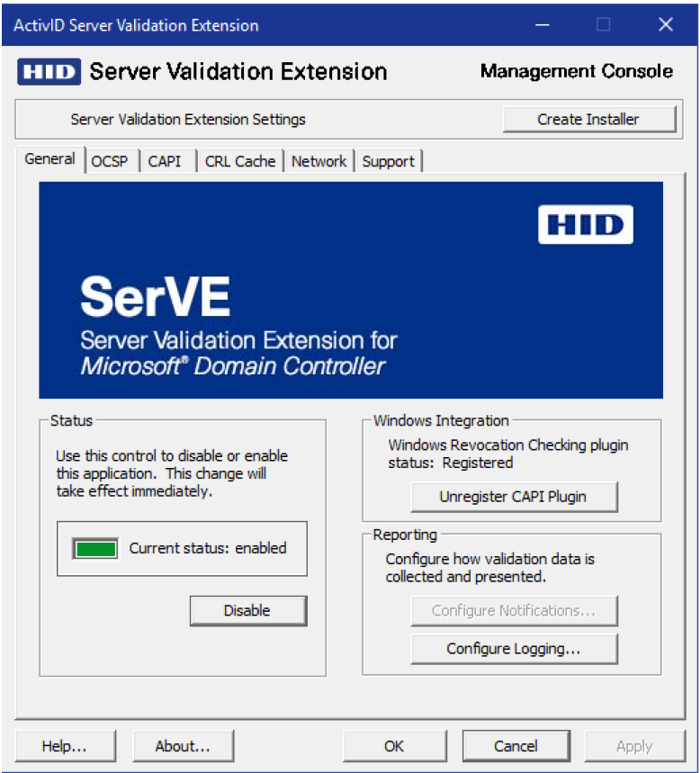700x773 pixels.
Task: Open the About dialog
Action: (x=183, y=746)
